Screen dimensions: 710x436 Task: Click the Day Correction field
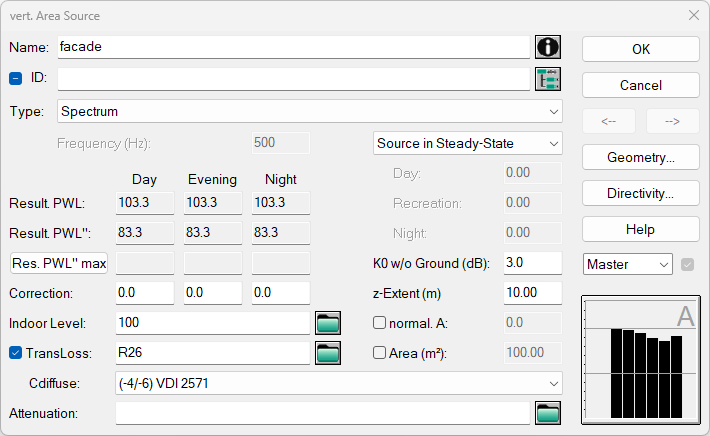pos(145,293)
